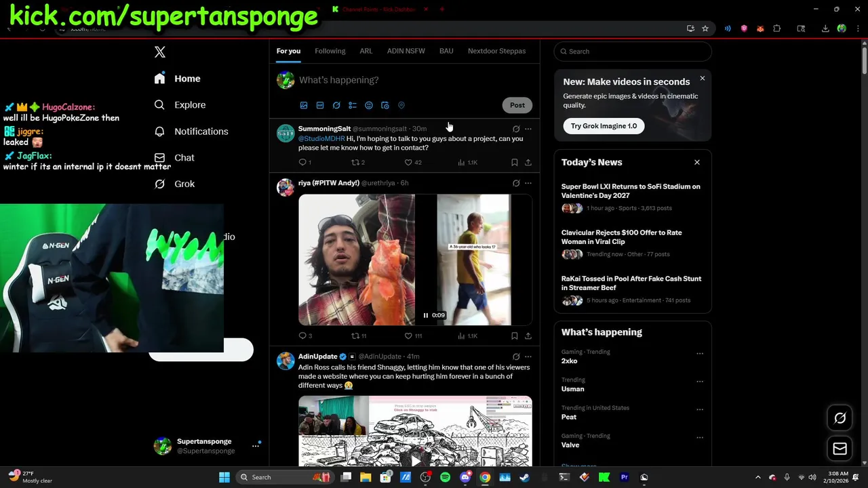Image resolution: width=868 pixels, height=488 pixels.
Task: Open more menu on riya's post
Action: point(528,183)
